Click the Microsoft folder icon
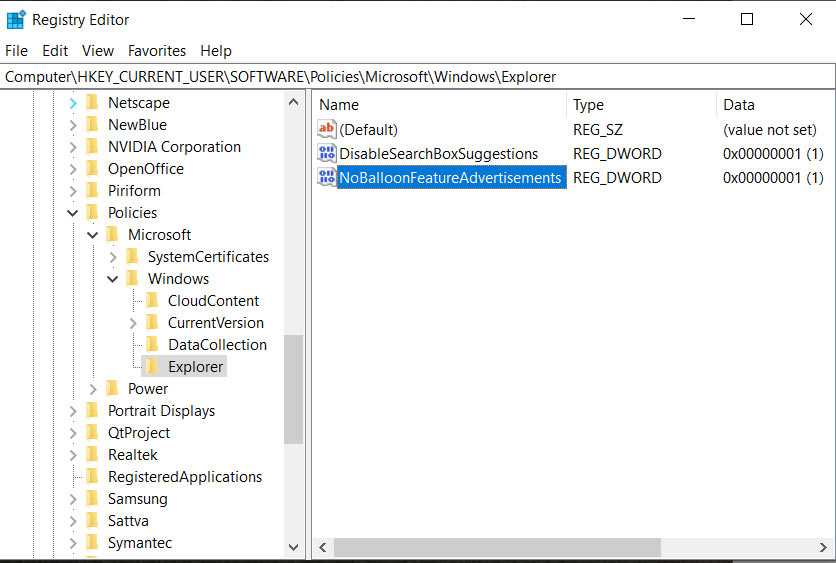Screen dimensions: 836x563 [x=112, y=235]
